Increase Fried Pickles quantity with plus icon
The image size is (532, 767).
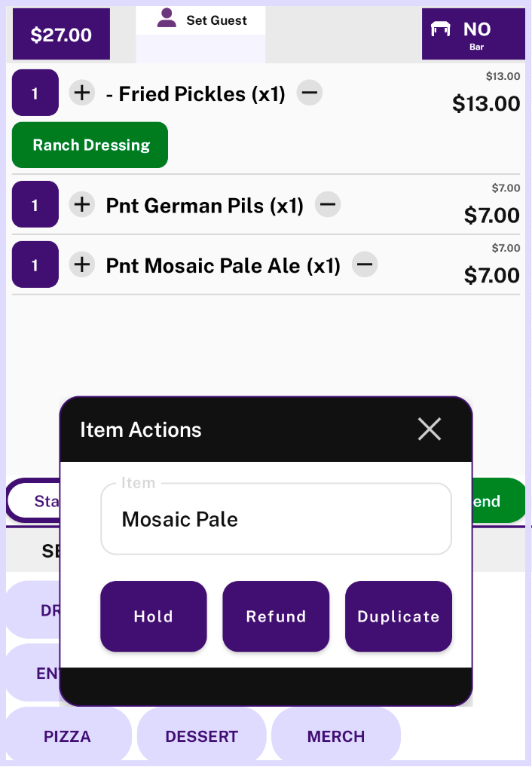coord(82,93)
